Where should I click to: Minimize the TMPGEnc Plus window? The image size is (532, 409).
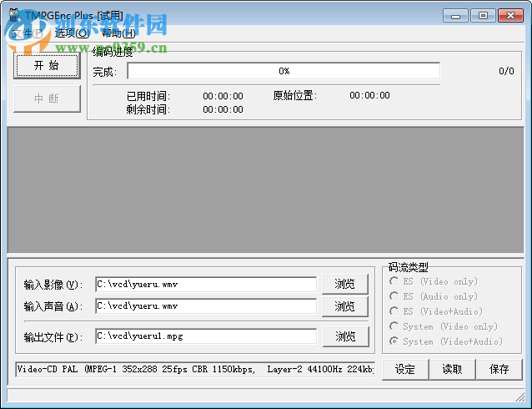click(455, 16)
